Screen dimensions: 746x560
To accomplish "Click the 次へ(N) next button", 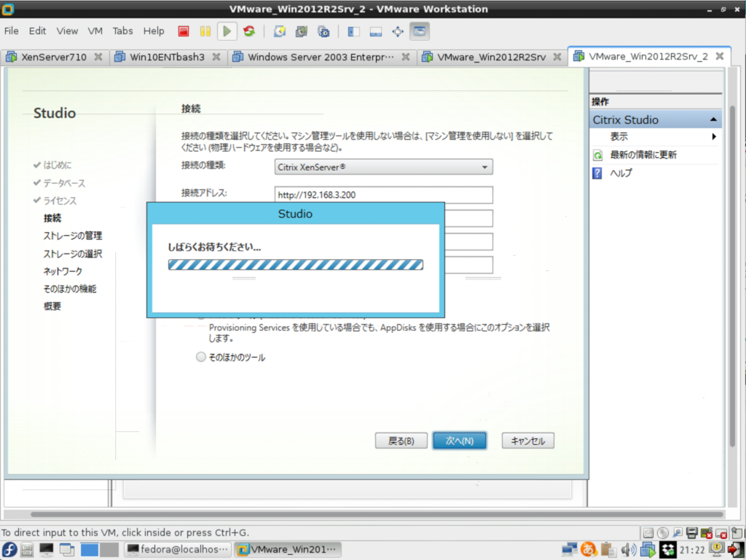I will tap(460, 441).
